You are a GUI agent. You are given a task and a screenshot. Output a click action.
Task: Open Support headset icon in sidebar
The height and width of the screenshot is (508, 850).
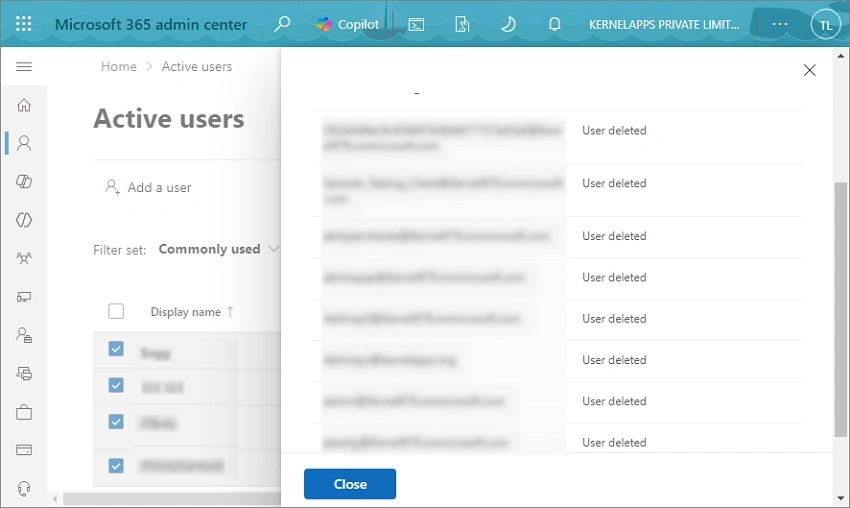(24, 488)
